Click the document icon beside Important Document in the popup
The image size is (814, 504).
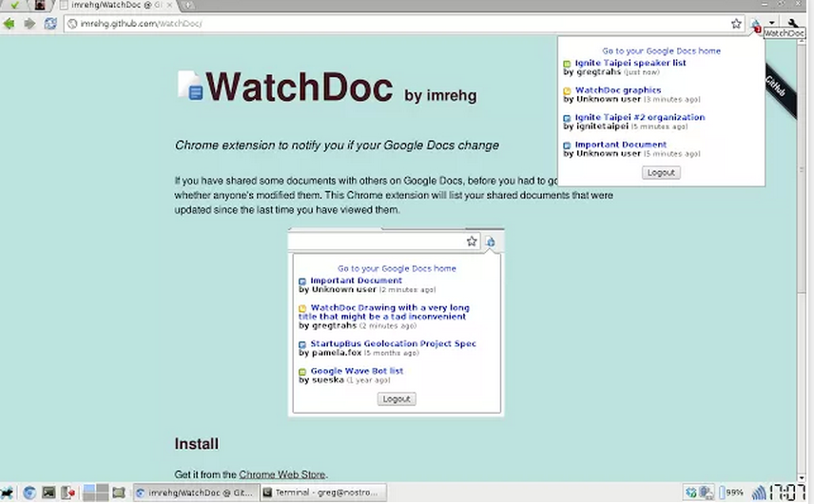coord(567,145)
